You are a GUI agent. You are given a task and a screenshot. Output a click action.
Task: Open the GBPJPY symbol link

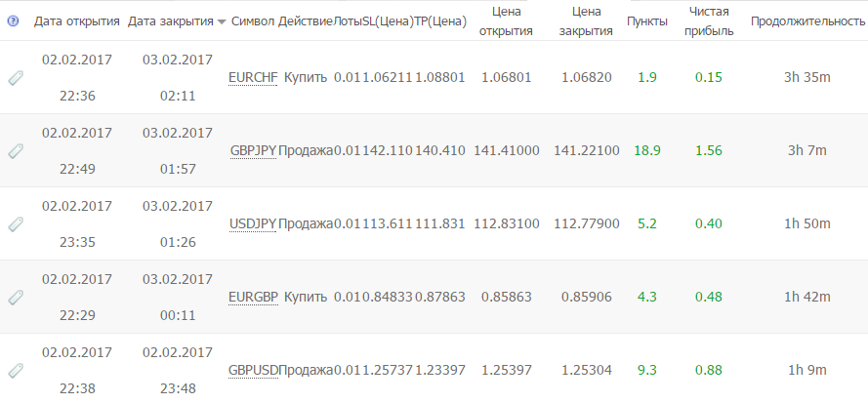253,150
